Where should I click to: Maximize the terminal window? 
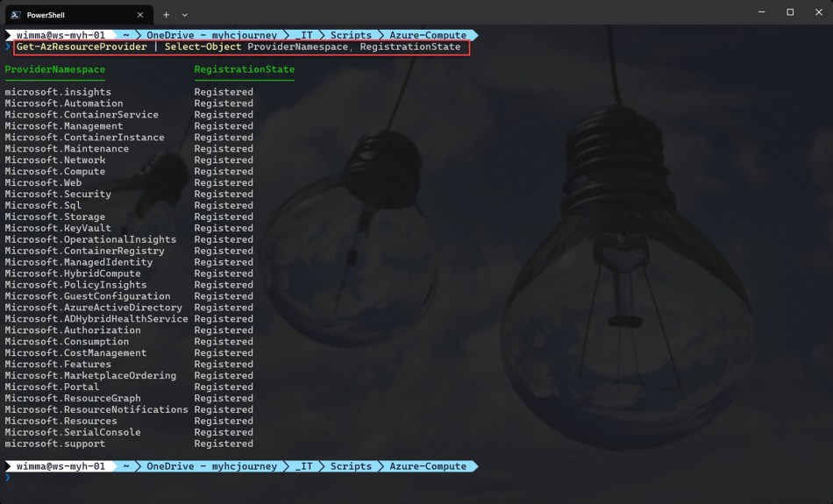(x=789, y=12)
